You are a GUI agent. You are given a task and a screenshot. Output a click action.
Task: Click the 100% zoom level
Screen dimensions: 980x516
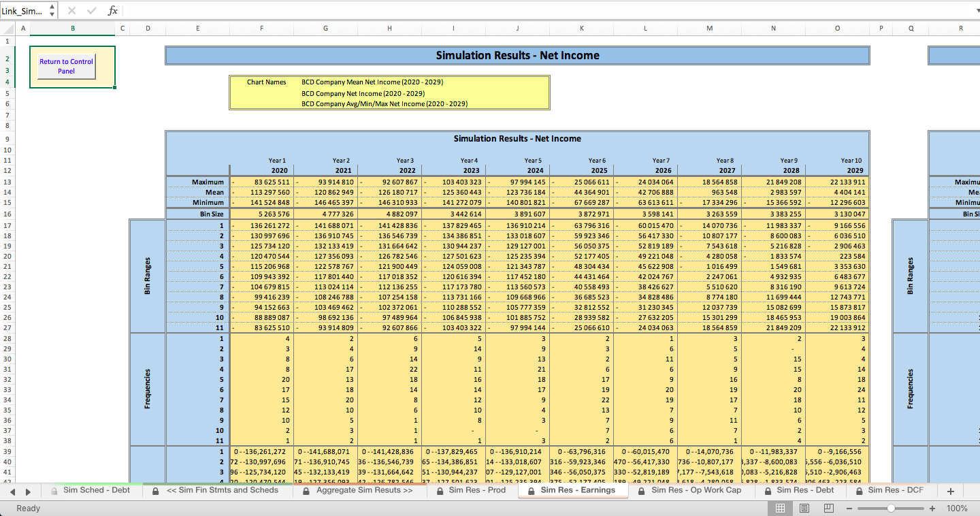pos(957,509)
